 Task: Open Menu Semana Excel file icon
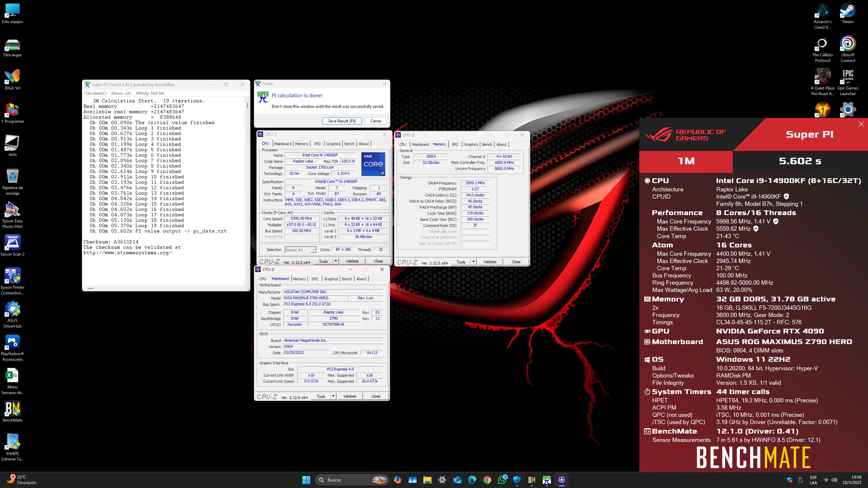pos(12,381)
